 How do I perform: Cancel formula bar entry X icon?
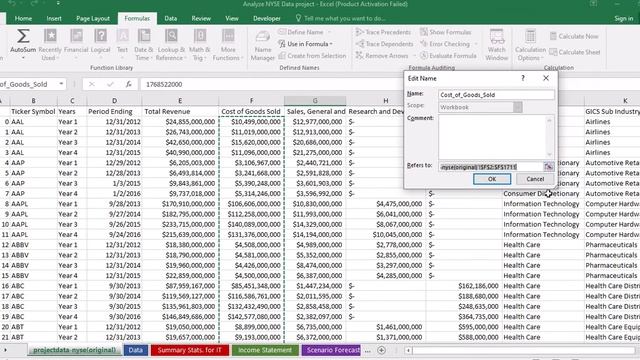pyautogui.click(x=91, y=84)
